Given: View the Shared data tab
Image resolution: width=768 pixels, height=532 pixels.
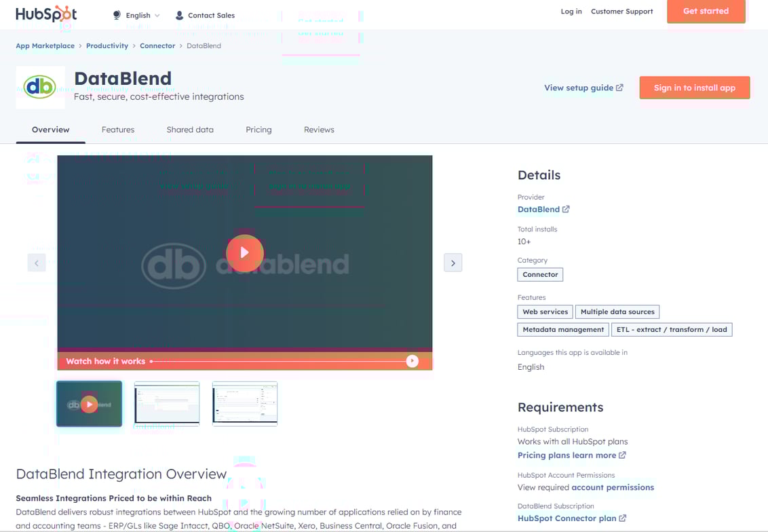Looking at the screenshot, I should pos(190,130).
